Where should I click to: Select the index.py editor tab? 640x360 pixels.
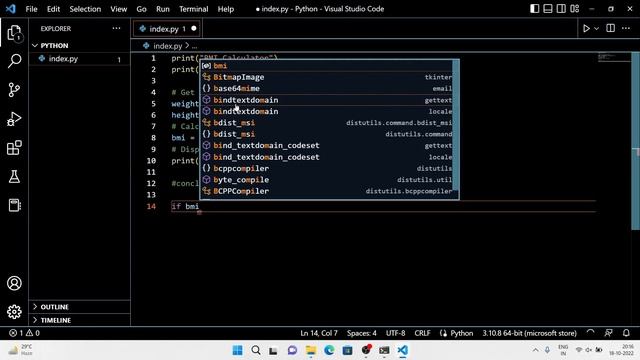point(167,29)
